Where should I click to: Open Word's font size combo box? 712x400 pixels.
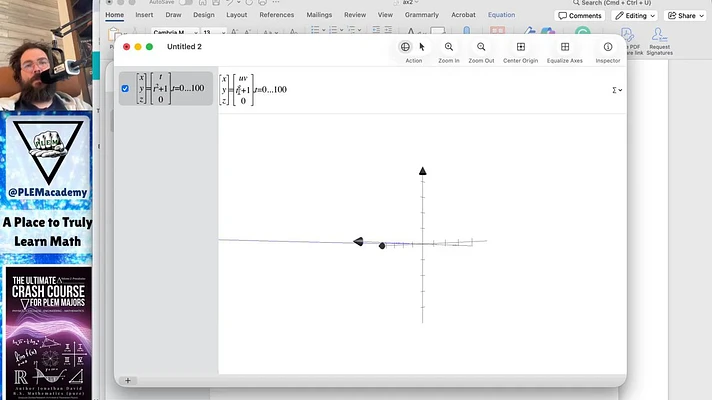coord(213,32)
